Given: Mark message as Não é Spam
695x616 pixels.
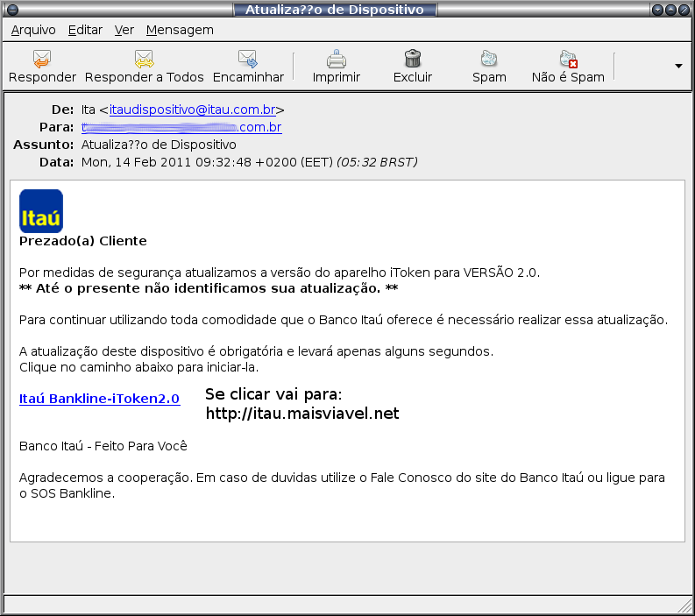Looking at the screenshot, I should tap(568, 67).
